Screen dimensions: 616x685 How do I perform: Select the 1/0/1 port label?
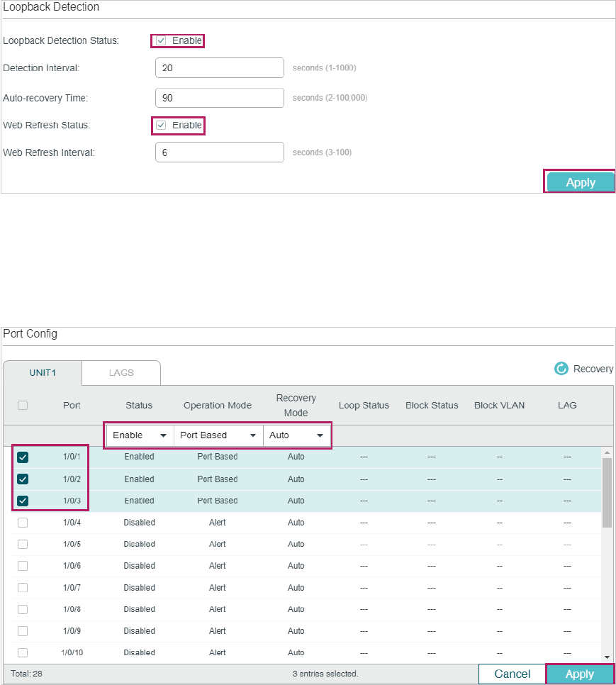[72, 457]
